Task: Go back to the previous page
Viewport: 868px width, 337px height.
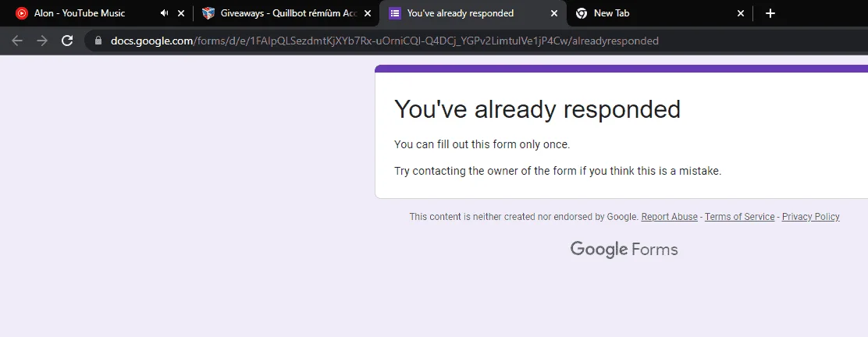Action: pyautogui.click(x=17, y=41)
